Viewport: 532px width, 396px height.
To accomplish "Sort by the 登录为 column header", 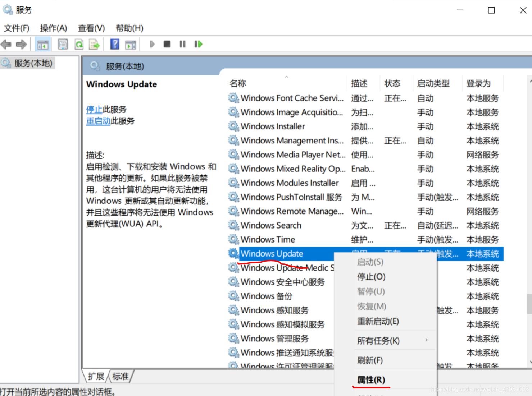I will pyautogui.click(x=483, y=83).
